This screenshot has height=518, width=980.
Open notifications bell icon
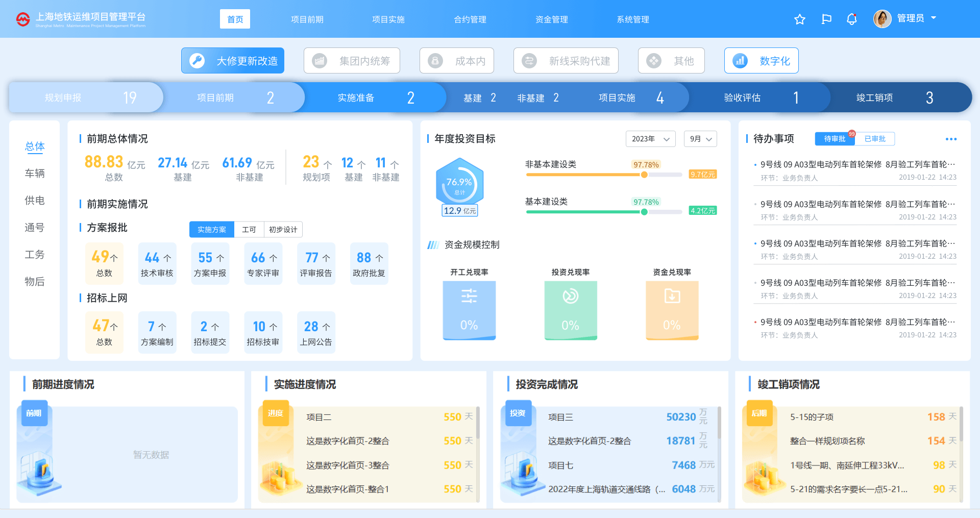tap(852, 19)
